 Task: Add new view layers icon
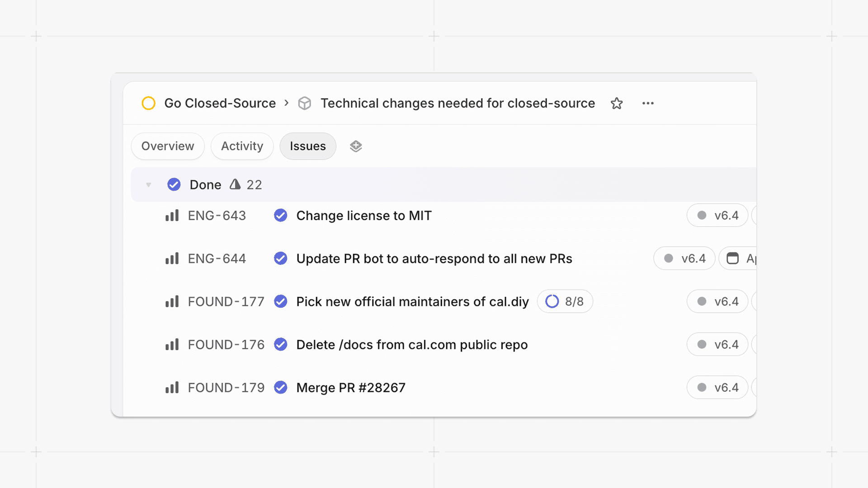356,146
